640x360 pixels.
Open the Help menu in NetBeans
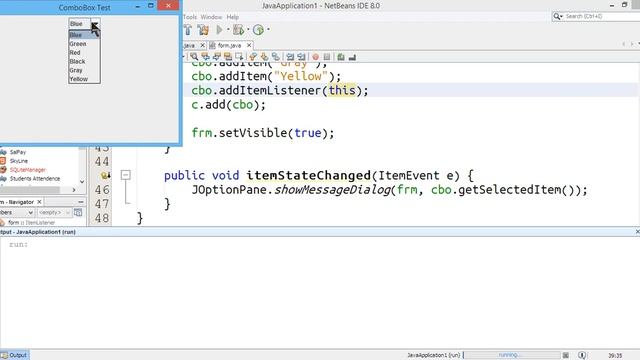233,17
